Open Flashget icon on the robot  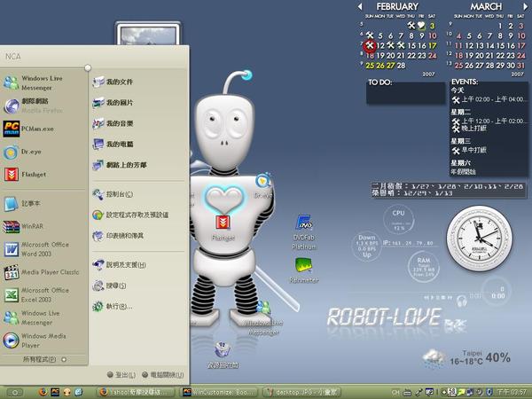(x=223, y=228)
